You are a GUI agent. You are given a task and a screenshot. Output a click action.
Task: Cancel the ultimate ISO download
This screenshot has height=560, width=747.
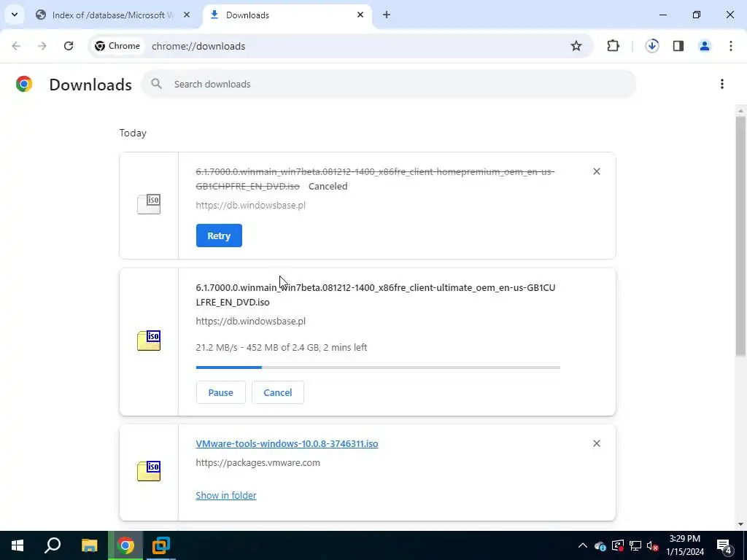pyautogui.click(x=278, y=392)
